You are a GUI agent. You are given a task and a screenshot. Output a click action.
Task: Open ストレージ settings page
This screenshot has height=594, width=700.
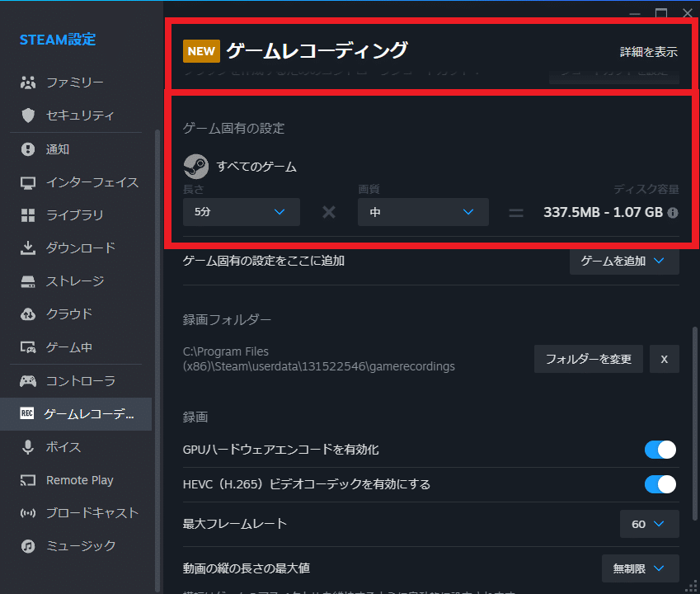76,281
